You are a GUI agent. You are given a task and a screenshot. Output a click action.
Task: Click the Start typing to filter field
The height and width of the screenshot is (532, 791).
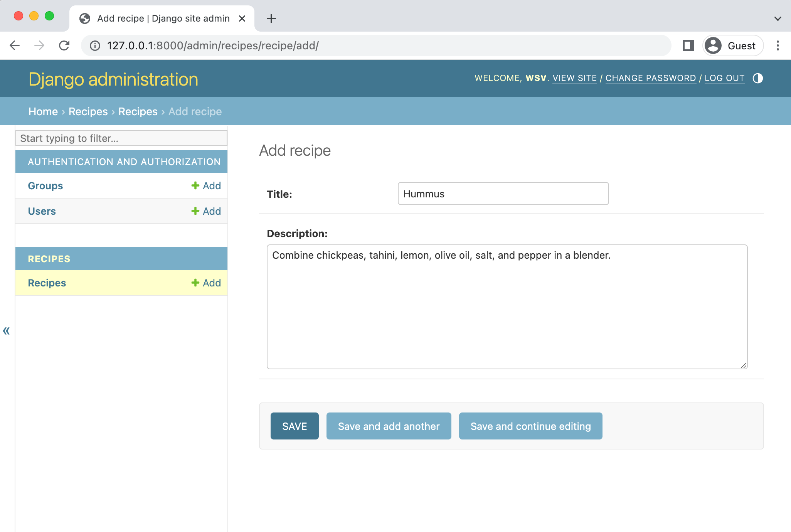pyautogui.click(x=121, y=138)
